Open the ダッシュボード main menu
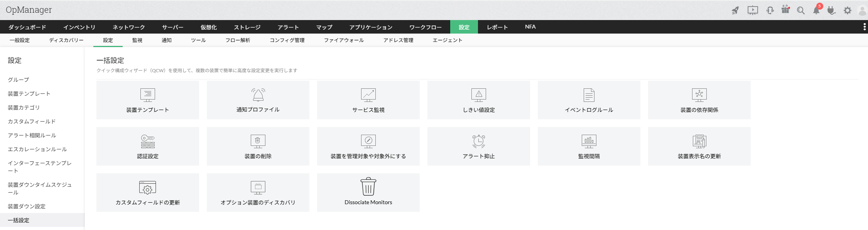 (27, 27)
